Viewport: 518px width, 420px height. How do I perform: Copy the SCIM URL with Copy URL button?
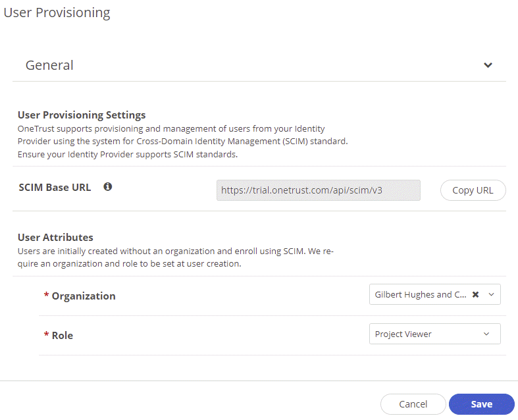(473, 190)
